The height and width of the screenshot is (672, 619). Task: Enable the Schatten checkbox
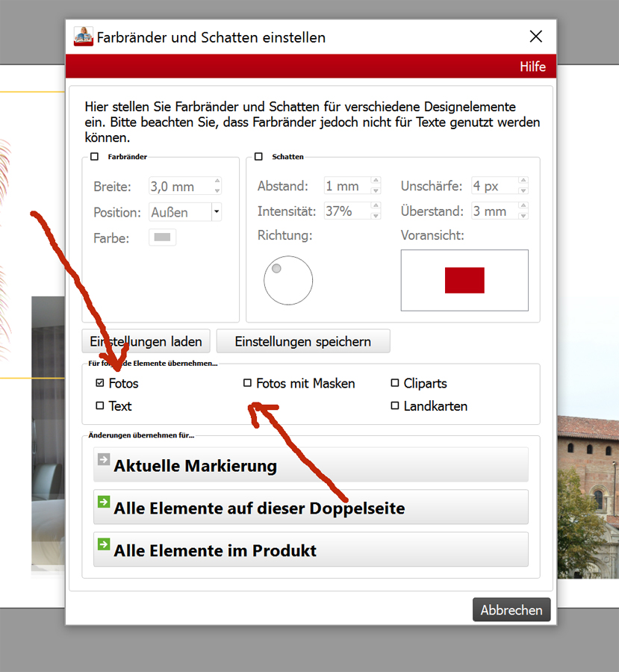[x=258, y=157]
